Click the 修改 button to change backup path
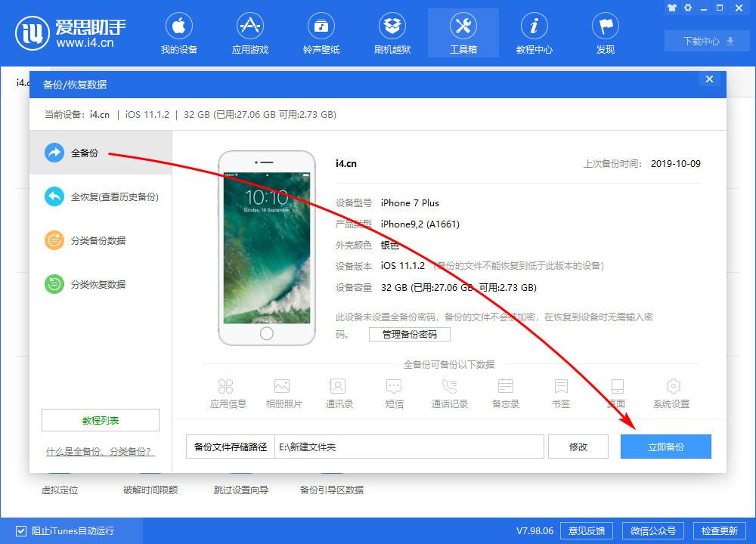This screenshot has width=756, height=544. tap(578, 447)
